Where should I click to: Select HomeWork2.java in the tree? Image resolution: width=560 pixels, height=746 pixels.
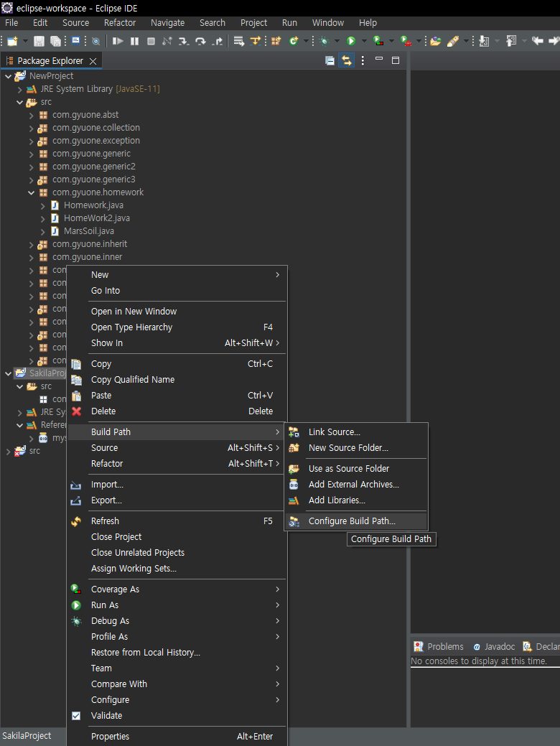point(97,218)
